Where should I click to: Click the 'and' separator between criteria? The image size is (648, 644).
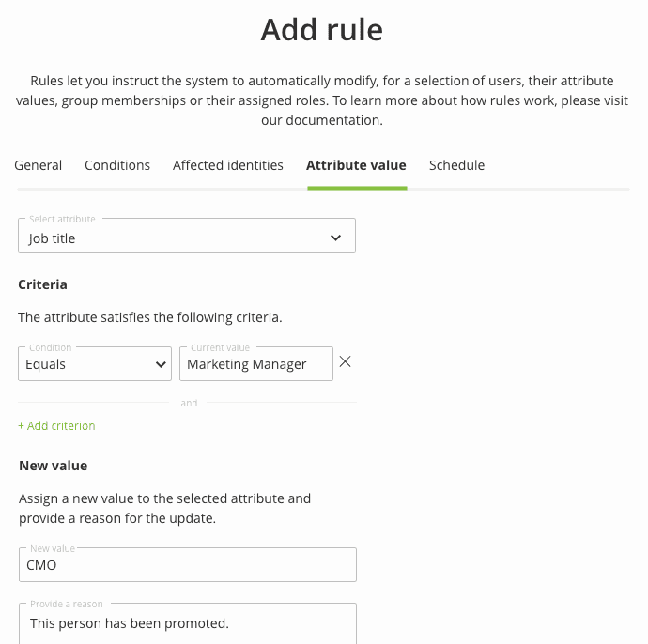pyautogui.click(x=189, y=403)
